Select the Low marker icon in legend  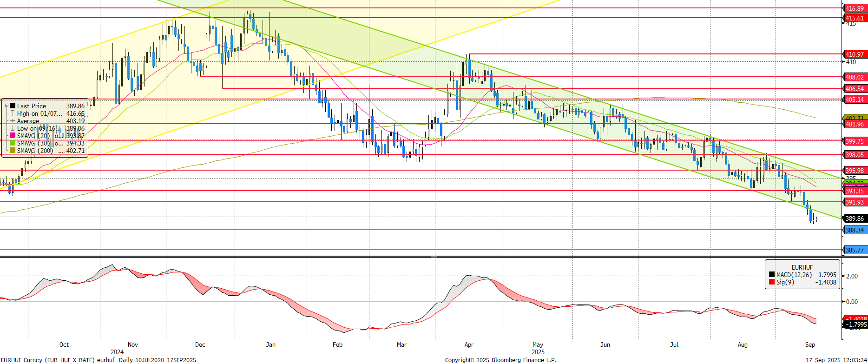[13, 128]
